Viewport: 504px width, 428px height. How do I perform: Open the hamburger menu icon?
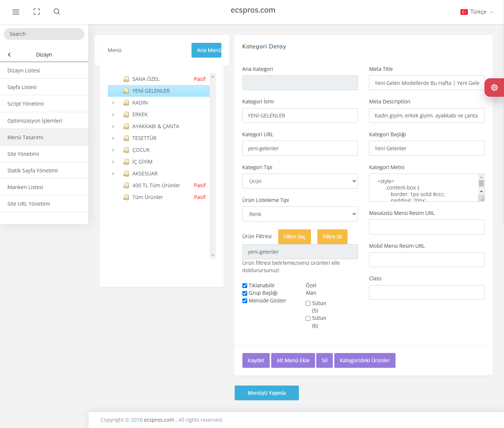pos(16,12)
